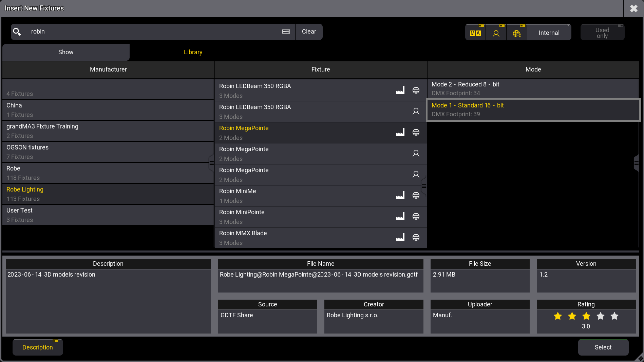Enable the Used only filter
Screen dimensions: 644x362
pos(602,33)
